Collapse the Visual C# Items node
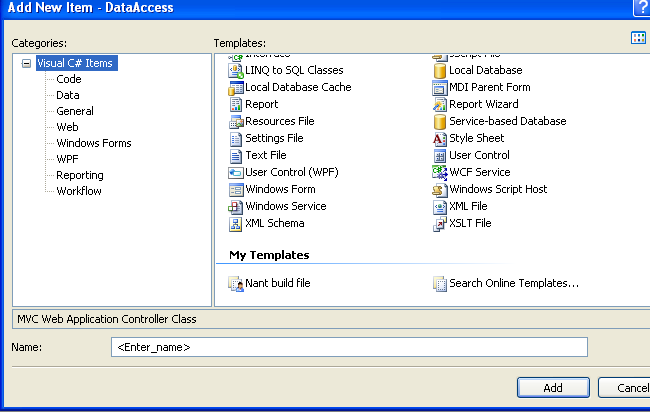The image size is (650, 412). click(x=27, y=63)
